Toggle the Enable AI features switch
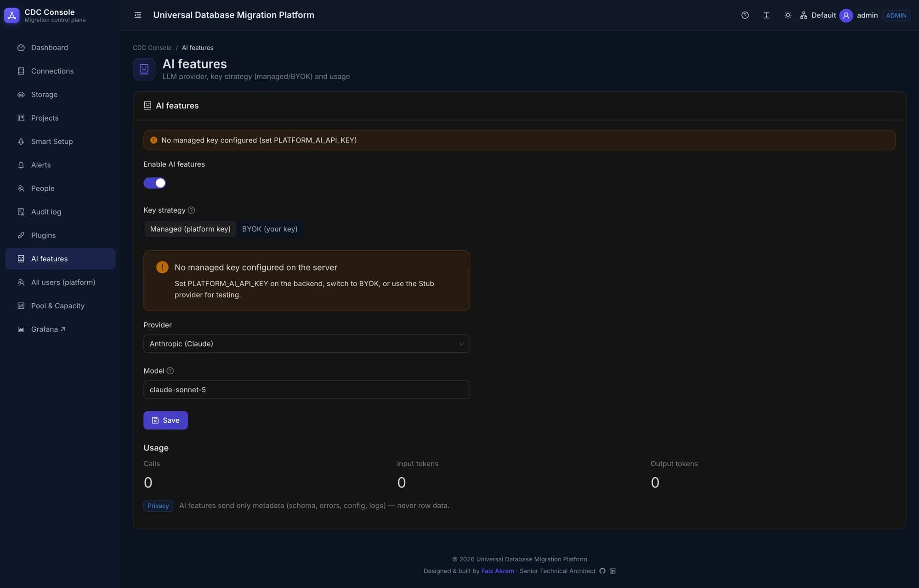919x588 pixels. (154, 183)
